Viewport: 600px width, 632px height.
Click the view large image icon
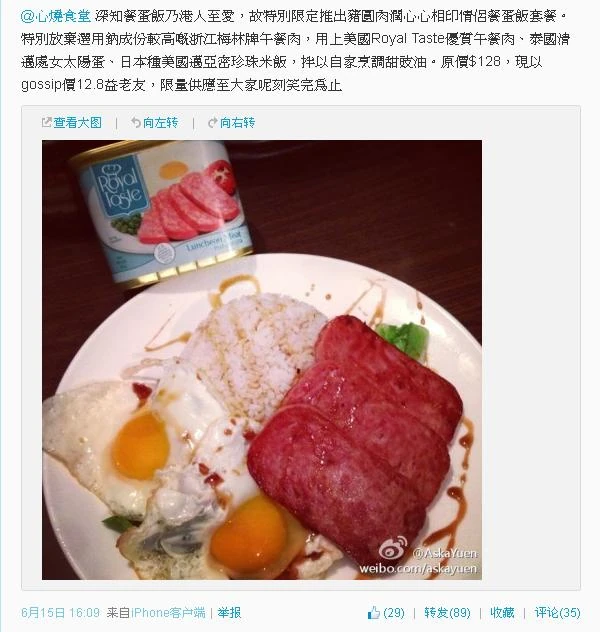(46, 122)
